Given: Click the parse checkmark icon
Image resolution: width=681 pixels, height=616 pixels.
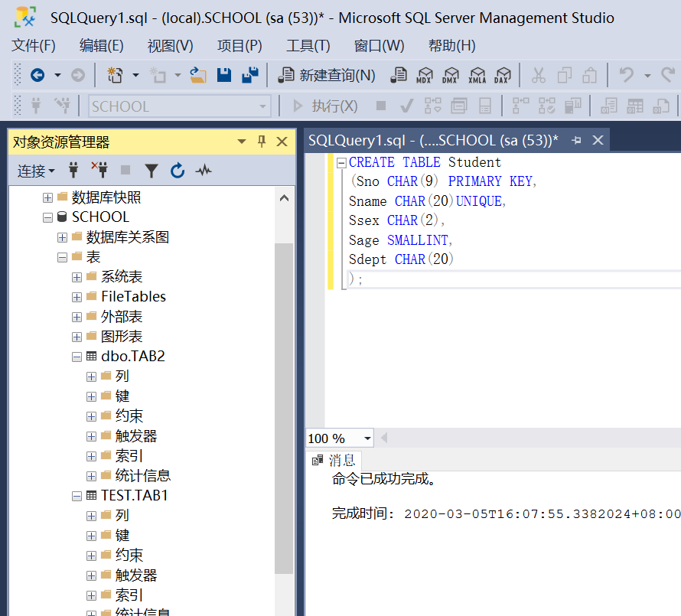Looking at the screenshot, I should [x=406, y=106].
